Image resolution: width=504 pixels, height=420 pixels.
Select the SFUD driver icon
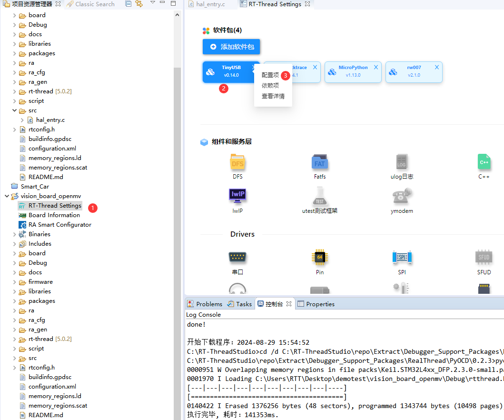point(484,257)
